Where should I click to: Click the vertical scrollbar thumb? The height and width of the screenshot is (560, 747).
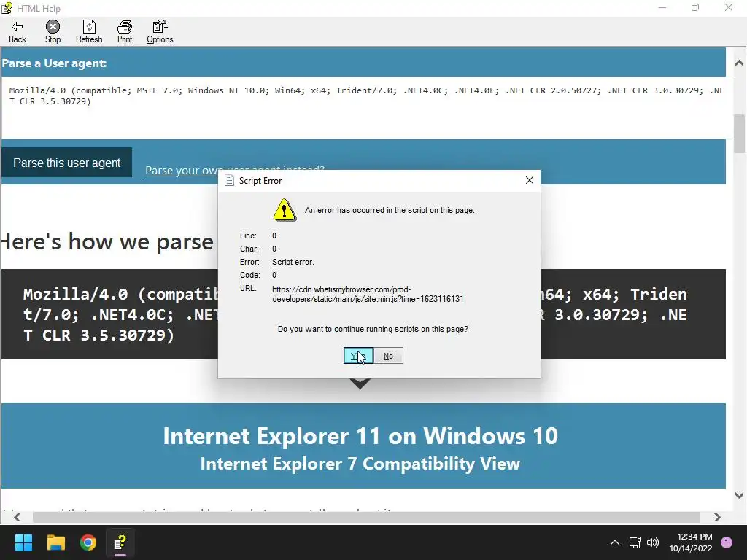click(740, 134)
